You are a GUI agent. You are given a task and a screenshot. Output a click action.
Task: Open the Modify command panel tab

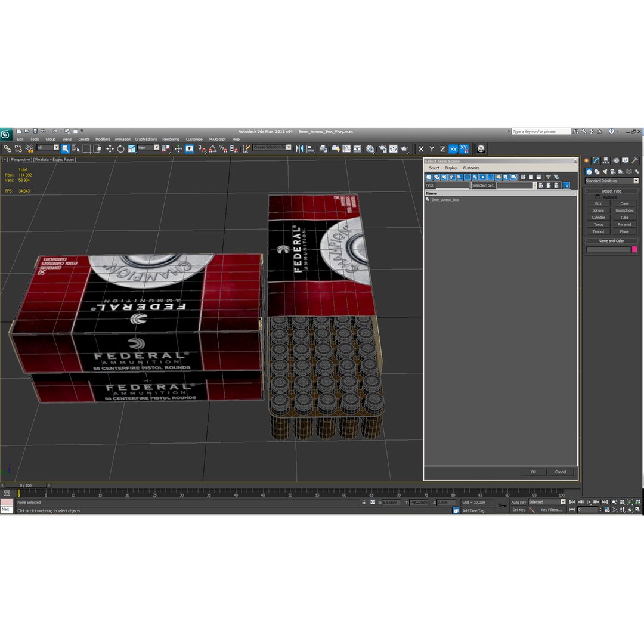pos(596,160)
